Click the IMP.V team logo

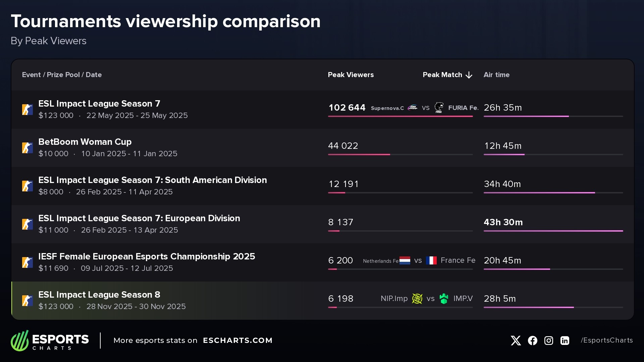pos(444,298)
